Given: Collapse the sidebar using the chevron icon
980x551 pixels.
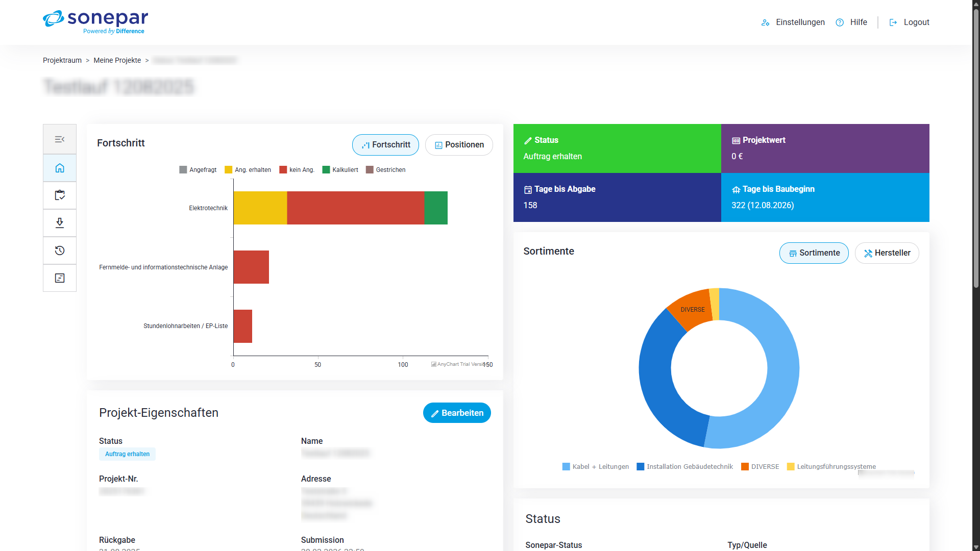Looking at the screenshot, I should (x=60, y=139).
